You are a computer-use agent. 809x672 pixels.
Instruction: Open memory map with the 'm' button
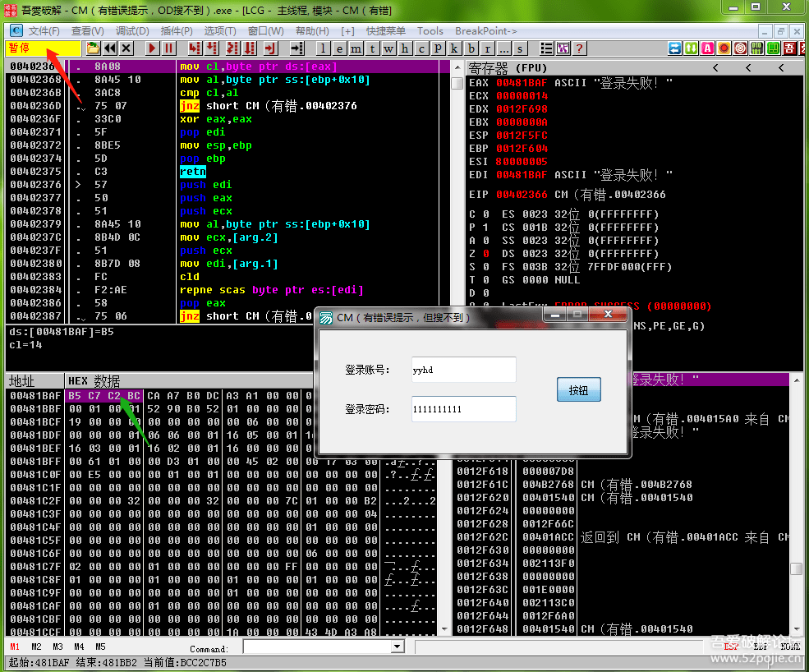pyautogui.click(x=356, y=48)
